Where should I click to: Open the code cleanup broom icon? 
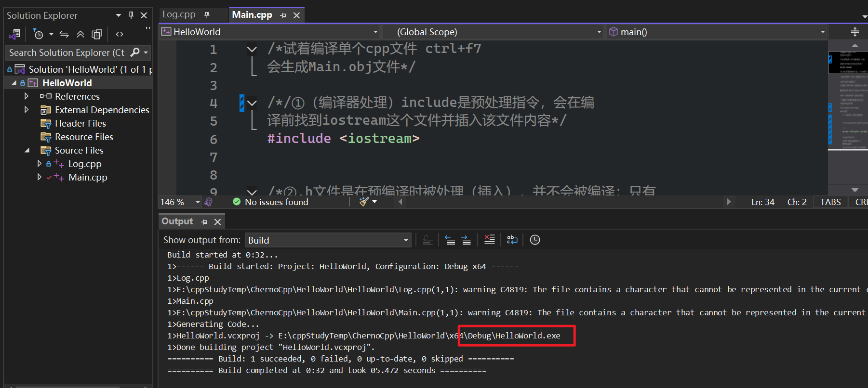pos(364,202)
